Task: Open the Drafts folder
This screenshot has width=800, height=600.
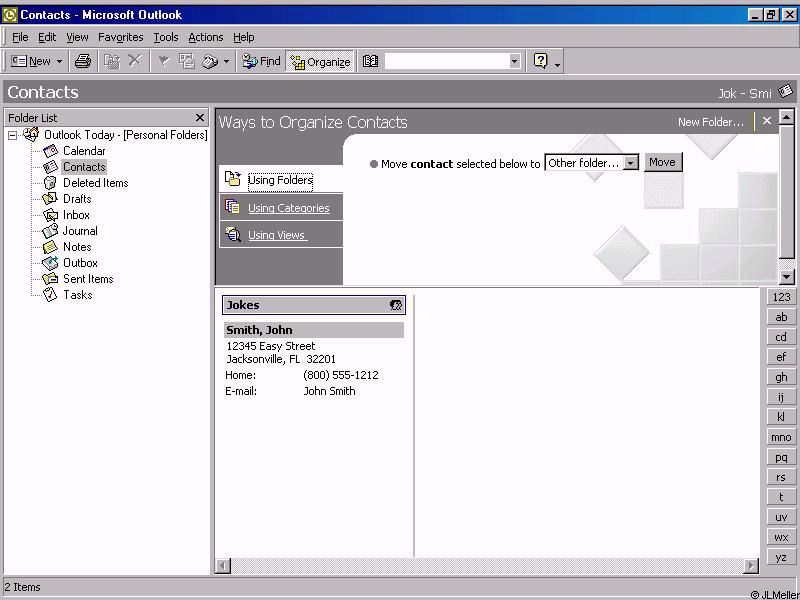Action: point(77,199)
